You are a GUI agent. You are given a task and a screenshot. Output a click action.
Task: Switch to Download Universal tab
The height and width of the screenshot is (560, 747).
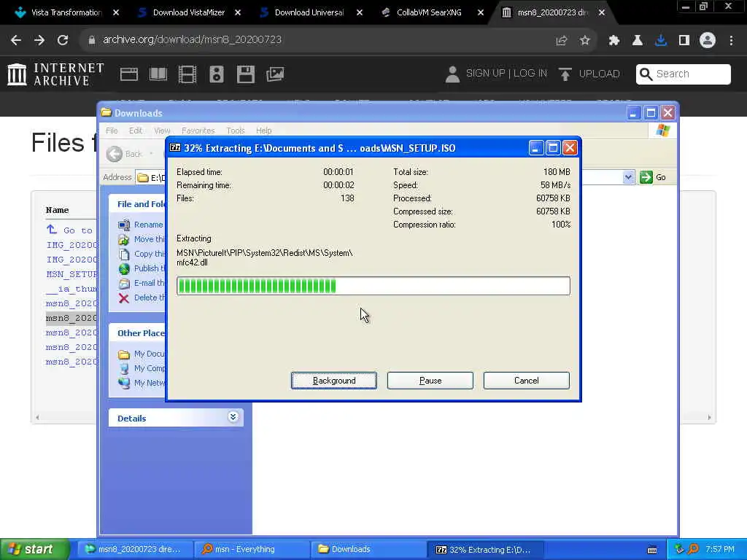point(309,12)
